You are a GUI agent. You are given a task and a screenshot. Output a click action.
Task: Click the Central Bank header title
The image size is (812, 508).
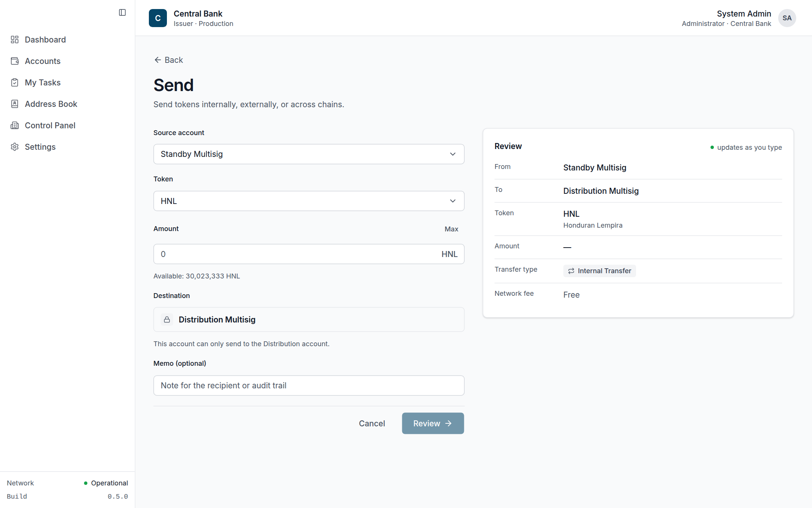click(198, 14)
